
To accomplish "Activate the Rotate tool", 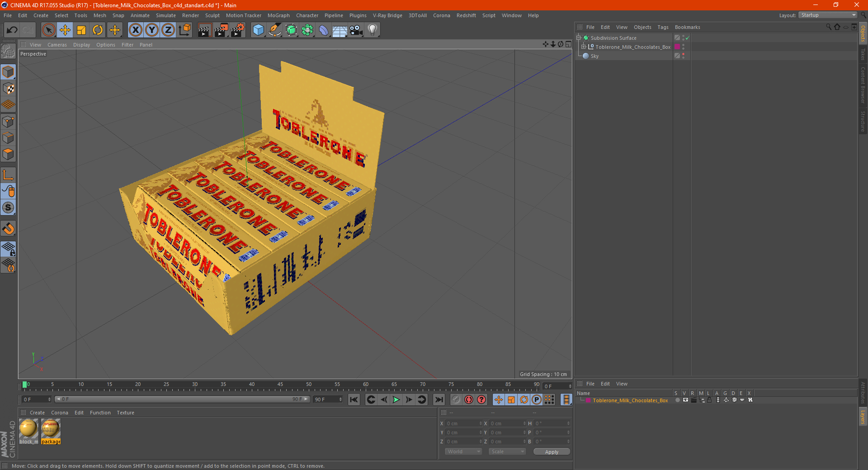I will point(98,30).
